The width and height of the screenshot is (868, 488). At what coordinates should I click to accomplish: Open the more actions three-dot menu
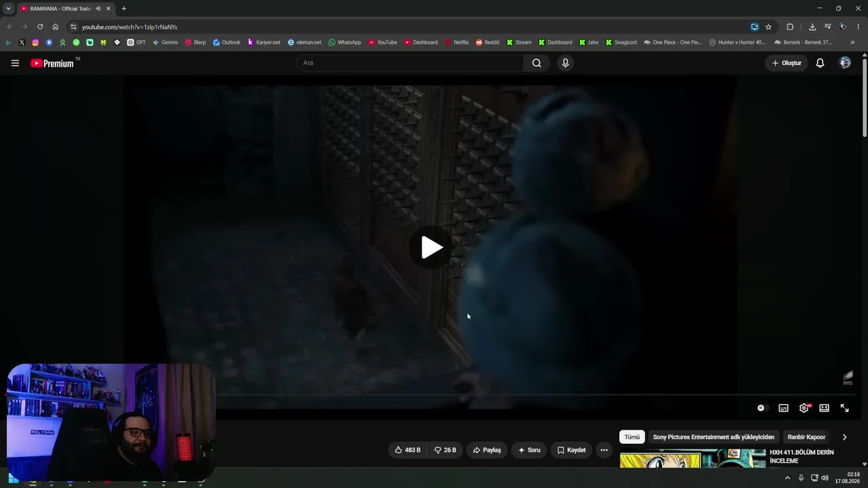pos(604,450)
